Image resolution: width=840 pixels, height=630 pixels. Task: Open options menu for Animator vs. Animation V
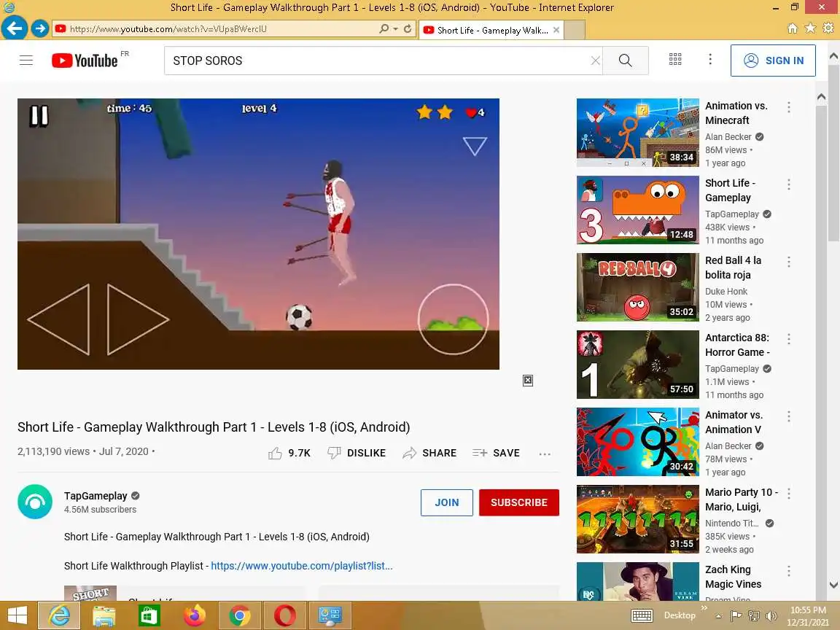pyautogui.click(x=788, y=416)
